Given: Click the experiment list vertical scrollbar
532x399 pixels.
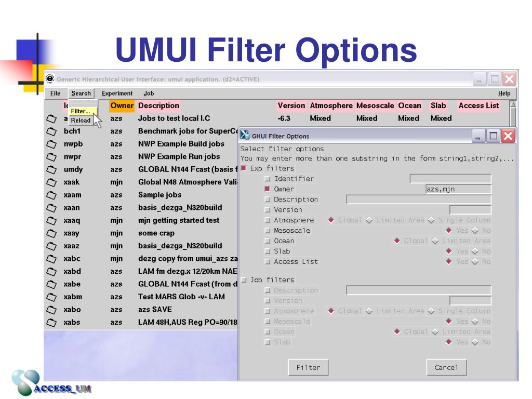Looking at the screenshot, I should click(x=513, y=115).
